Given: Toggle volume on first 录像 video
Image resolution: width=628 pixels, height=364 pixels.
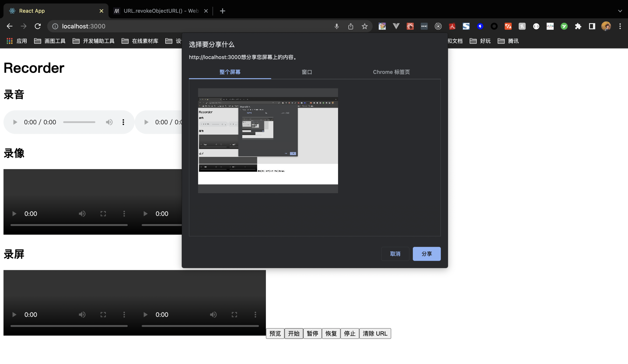Looking at the screenshot, I should pyautogui.click(x=82, y=213).
